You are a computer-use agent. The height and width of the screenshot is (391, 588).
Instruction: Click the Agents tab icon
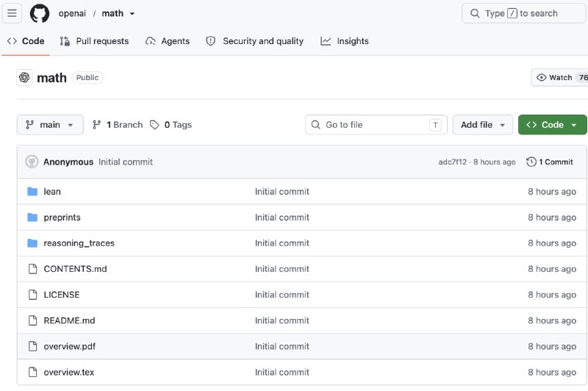coord(151,41)
